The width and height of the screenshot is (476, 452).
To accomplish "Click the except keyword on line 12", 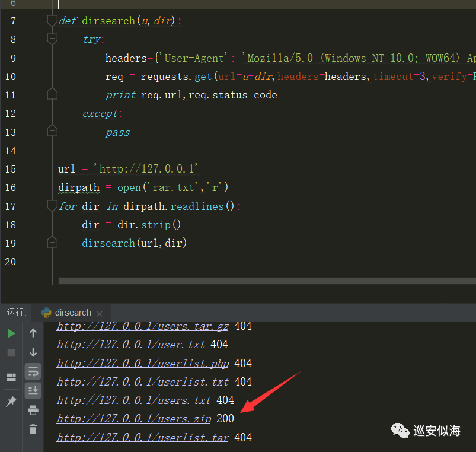I will click(x=100, y=114).
